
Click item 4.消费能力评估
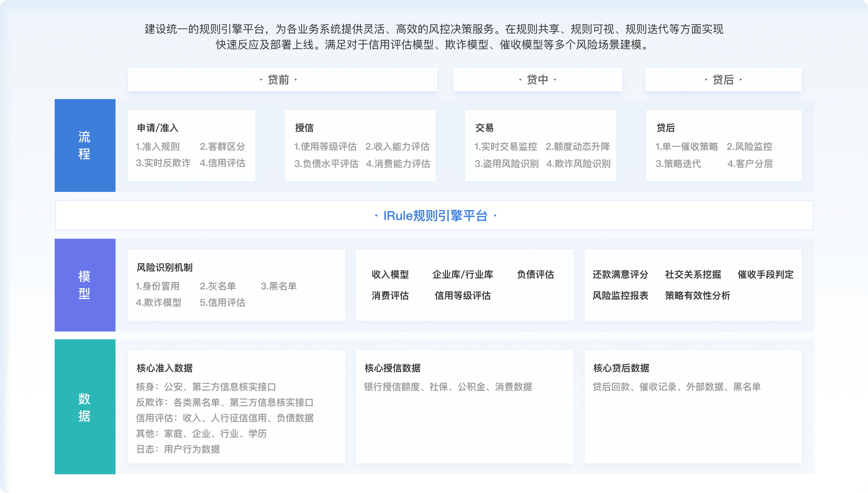point(398,164)
